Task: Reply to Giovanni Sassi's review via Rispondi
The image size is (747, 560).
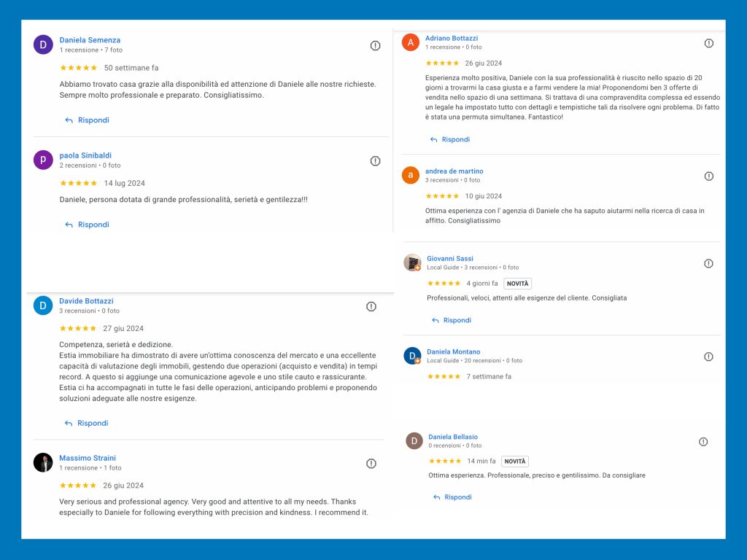Action: (x=451, y=320)
